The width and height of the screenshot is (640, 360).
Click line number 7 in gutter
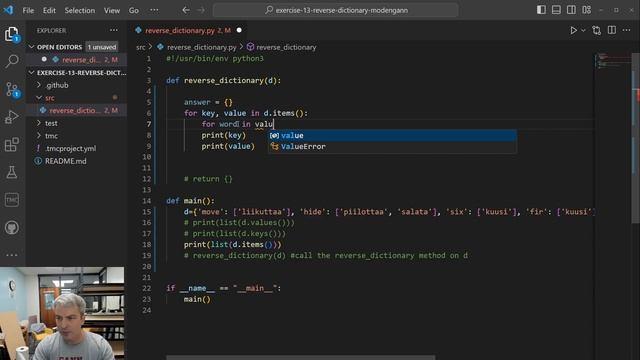coord(149,124)
